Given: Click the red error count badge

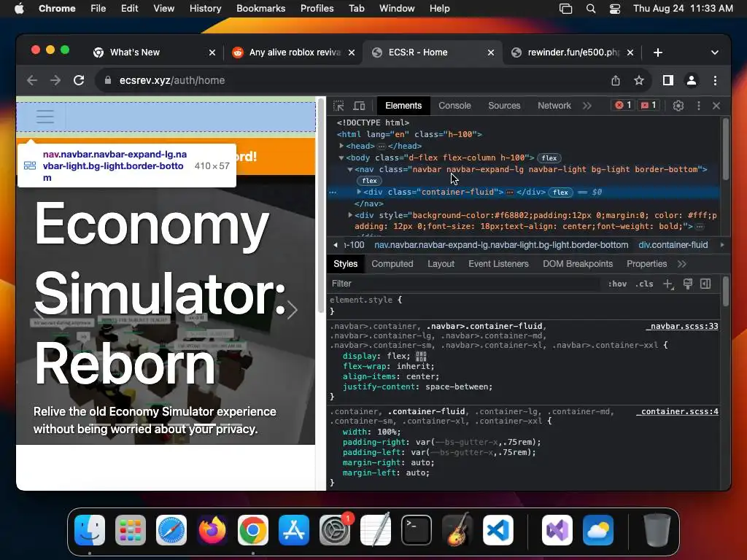Looking at the screenshot, I should 623,105.
